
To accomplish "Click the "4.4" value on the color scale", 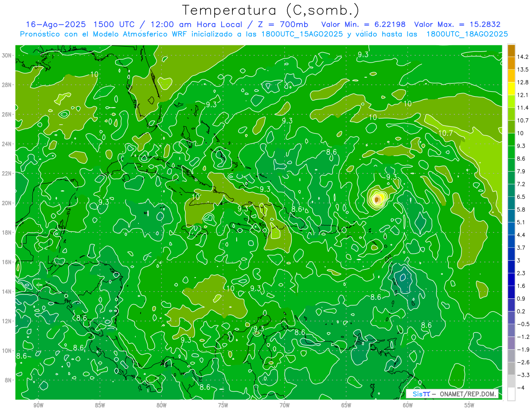I will coord(521,235).
